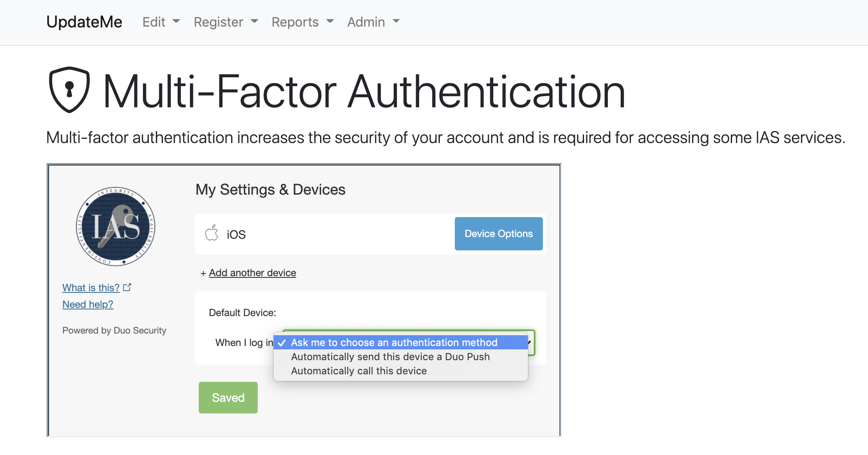
Task: Click the IAS circular logo
Action: click(x=116, y=226)
